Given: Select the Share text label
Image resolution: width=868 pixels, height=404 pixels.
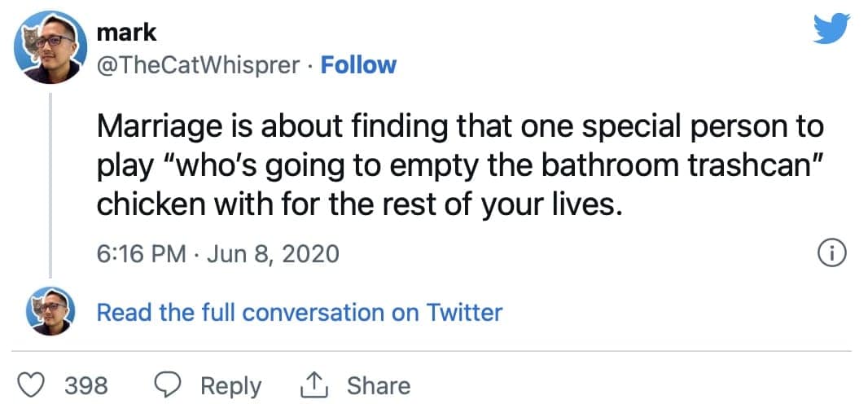Looking at the screenshot, I should (379, 385).
